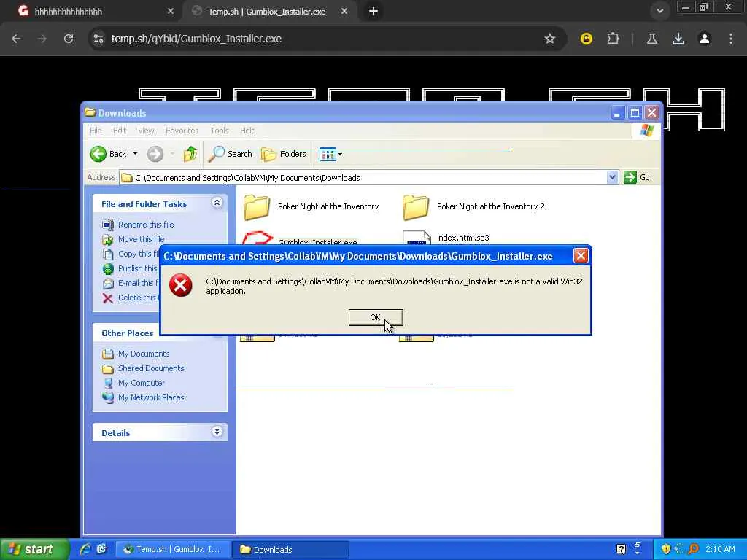Open the browser Downloads icon
This screenshot has width=747, height=560.
pyautogui.click(x=678, y=39)
